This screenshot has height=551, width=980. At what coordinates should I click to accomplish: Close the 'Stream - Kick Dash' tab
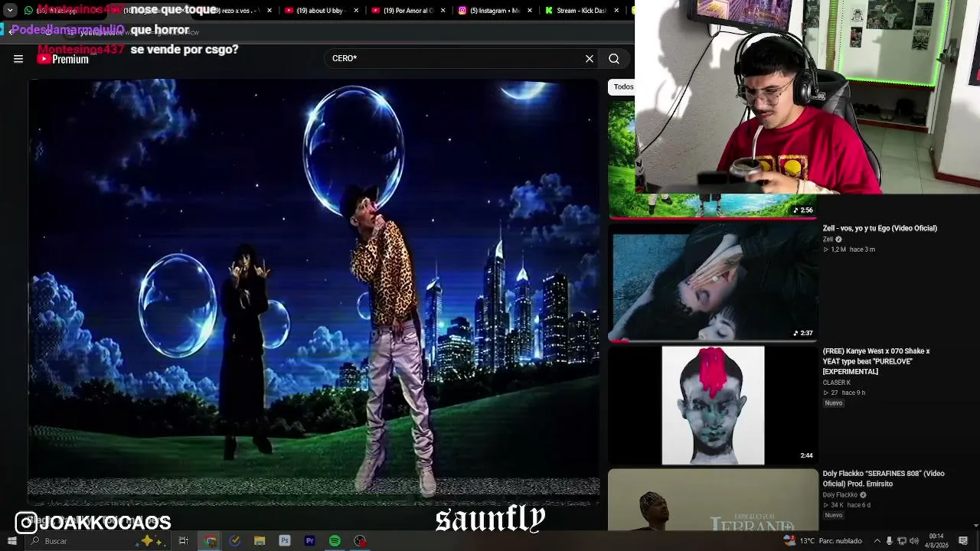(x=616, y=11)
